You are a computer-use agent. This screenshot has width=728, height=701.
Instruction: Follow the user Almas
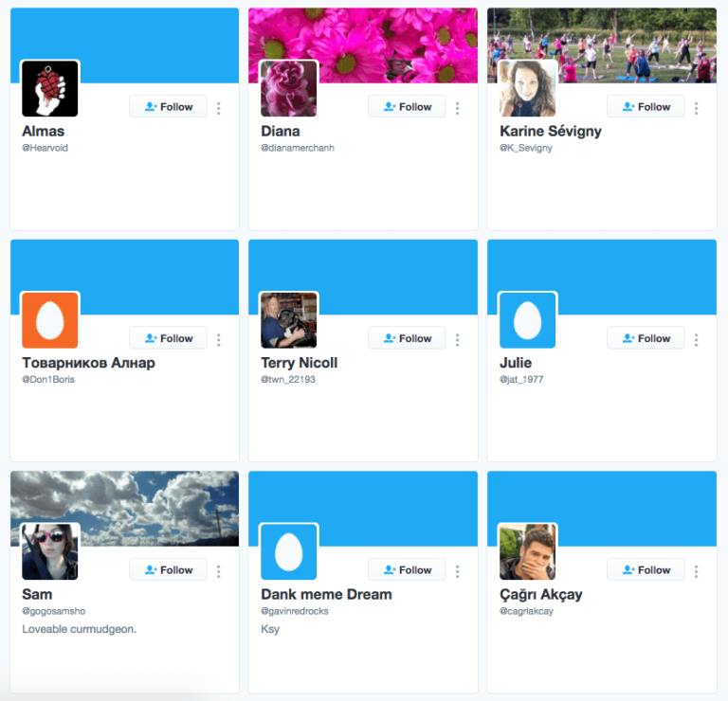click(168, 107)
